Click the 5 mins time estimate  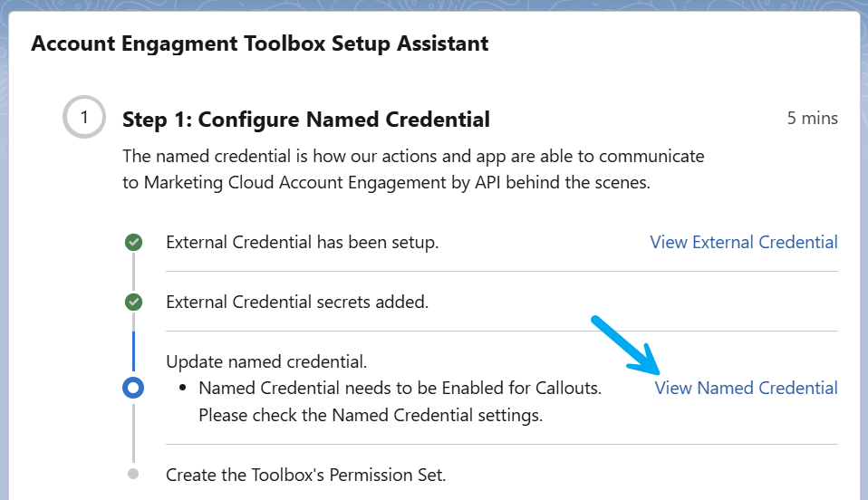pos(812,118)
